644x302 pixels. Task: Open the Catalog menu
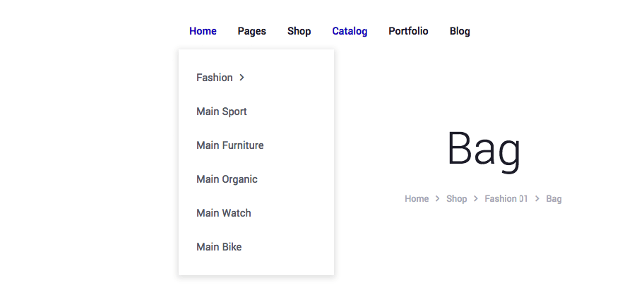[350, 31]
